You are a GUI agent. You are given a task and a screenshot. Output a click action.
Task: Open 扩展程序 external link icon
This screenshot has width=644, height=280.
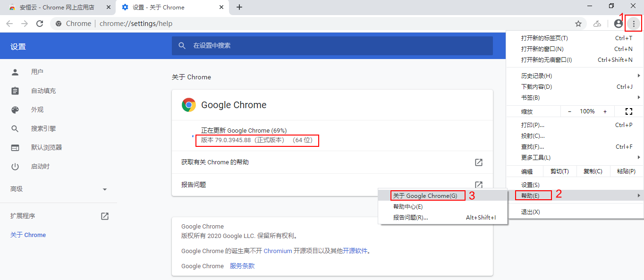(x=105, y=216)
